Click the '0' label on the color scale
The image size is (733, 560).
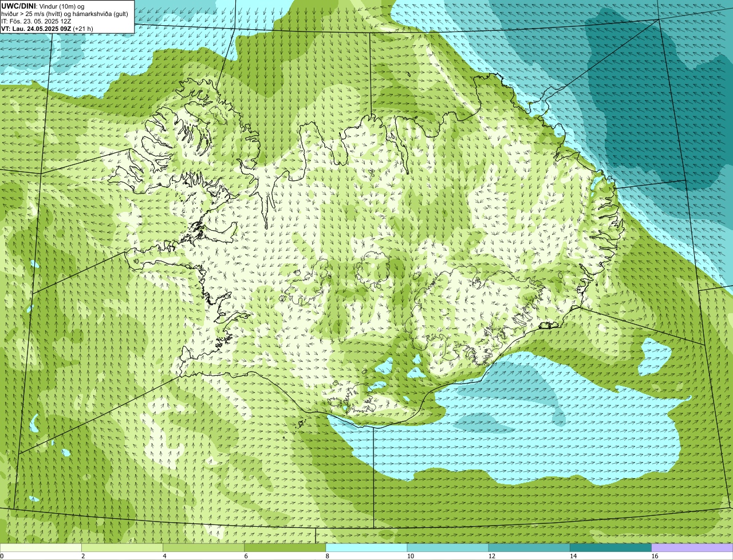coord(2,556)
